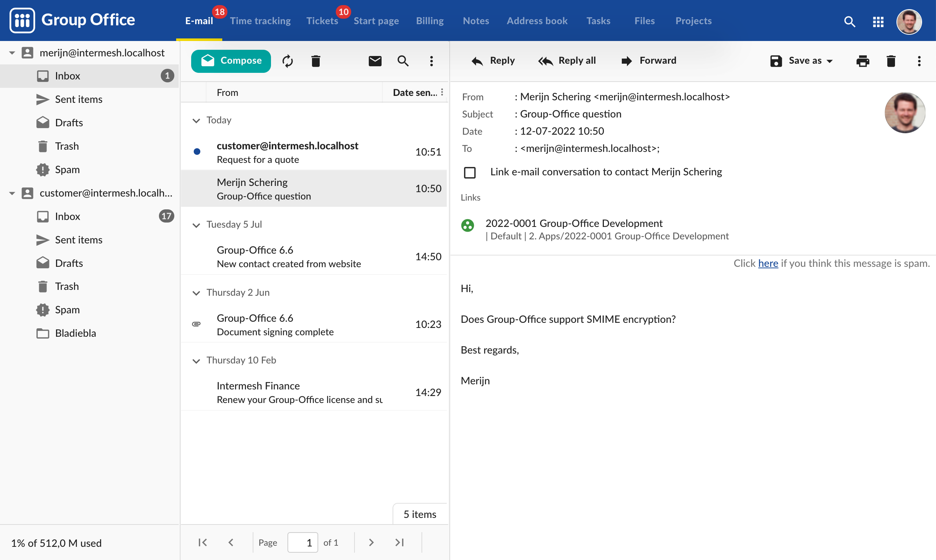The height and width of the screenshot is (560, 936).
Task: Open the apps grid in the top bar
Action: [x=878, y=22]
